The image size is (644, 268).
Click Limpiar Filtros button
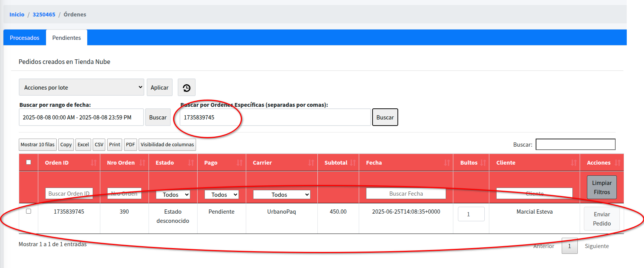(602, 187)
